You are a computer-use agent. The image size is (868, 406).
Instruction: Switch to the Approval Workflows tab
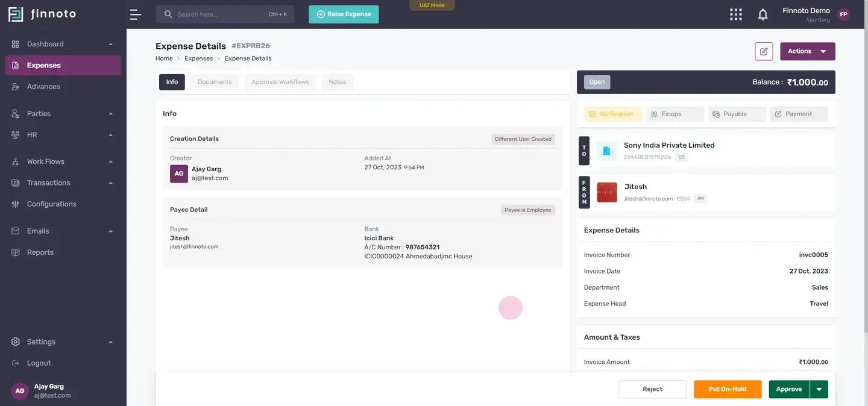tap(280, 82)
